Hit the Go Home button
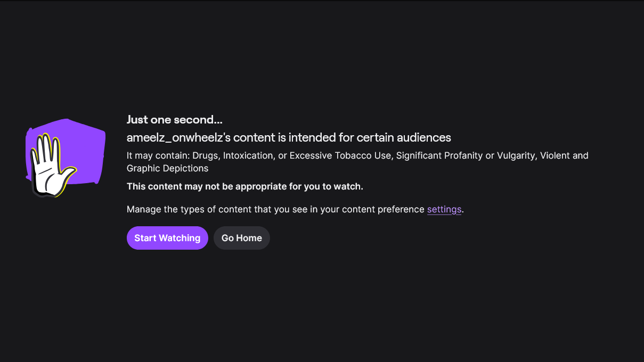 click(x=242, y=238)
